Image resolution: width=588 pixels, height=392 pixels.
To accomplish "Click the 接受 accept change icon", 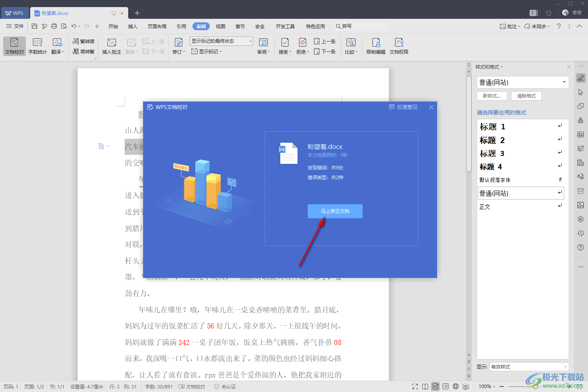I will coord(285,42).
